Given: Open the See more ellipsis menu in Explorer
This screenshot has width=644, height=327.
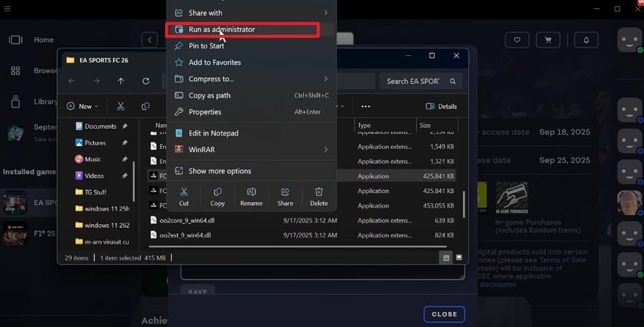Looking at the screenshot, I should 365,106.
